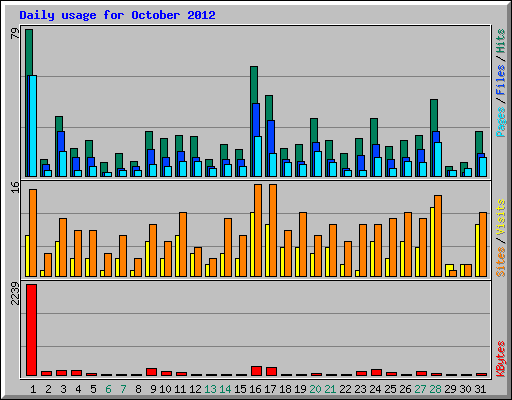Click the large red KBytes bar for day 1

(31, 330)
